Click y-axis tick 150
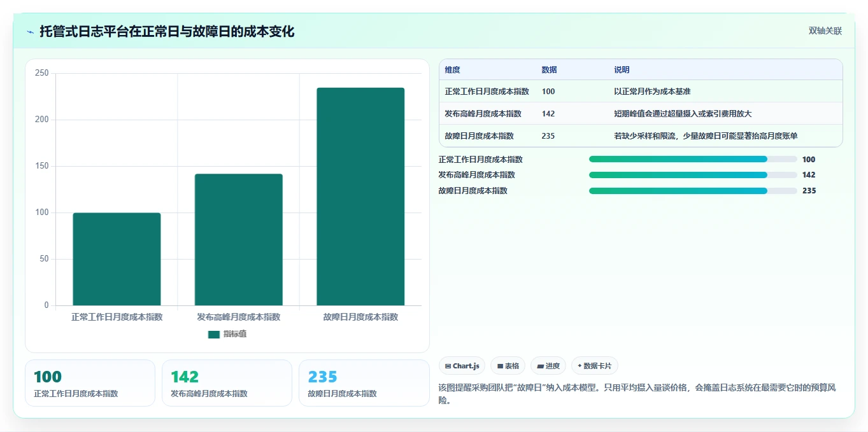Screen dimensions: 868x432 coord(42,166)
